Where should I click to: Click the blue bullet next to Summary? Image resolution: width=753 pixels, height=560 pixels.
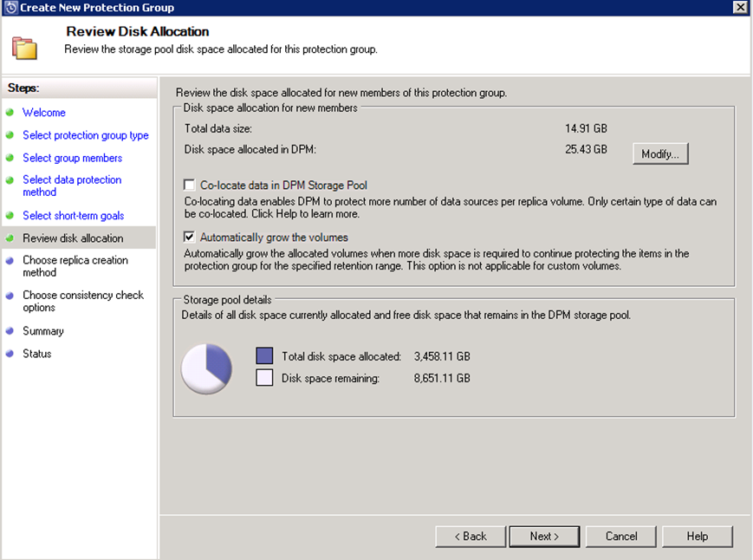[x=10, y=331]
